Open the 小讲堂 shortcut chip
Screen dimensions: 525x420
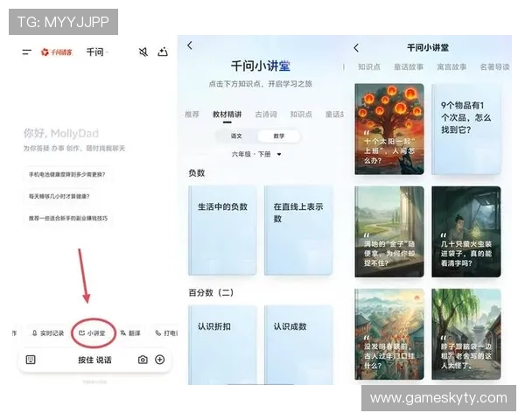click(x=92, y=333)
